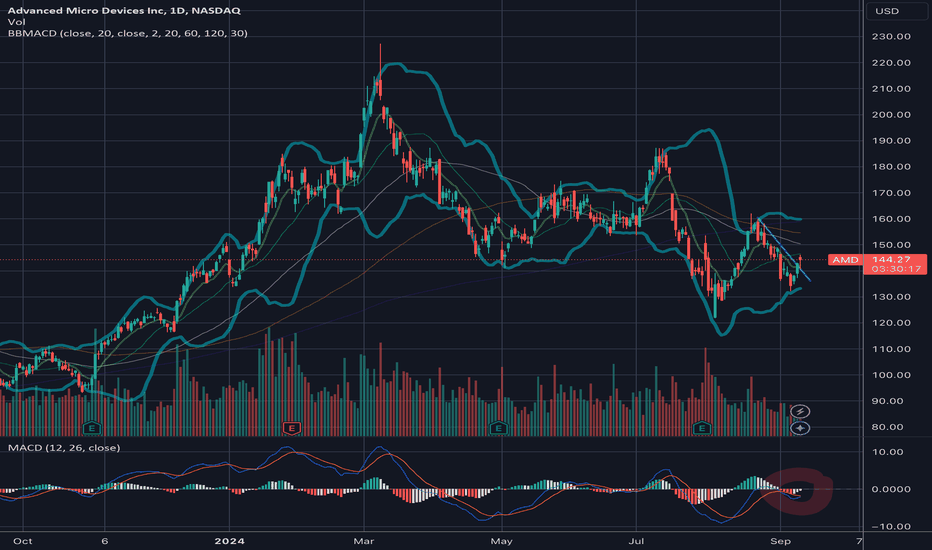Click the four-point sparkle icon below the lightning bolt
Screen dimensions: 932x550
800,428
